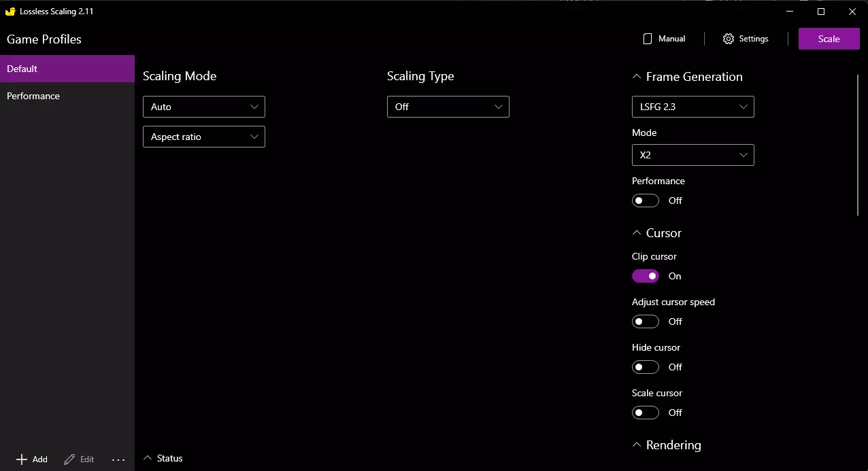Click the settings panel vertical scrollbar
868x471 pixels.
click(858, 145)
